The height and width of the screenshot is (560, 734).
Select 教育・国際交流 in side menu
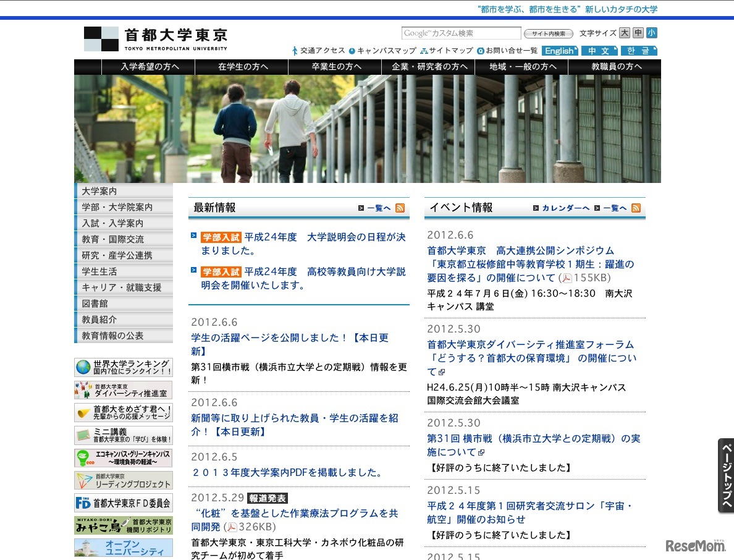point(124,239)
